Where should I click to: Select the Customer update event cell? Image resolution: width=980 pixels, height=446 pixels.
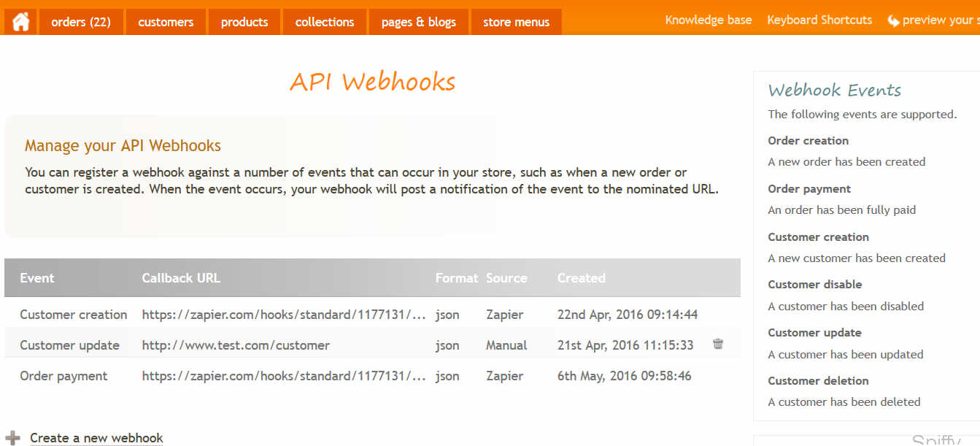point(69,345)
